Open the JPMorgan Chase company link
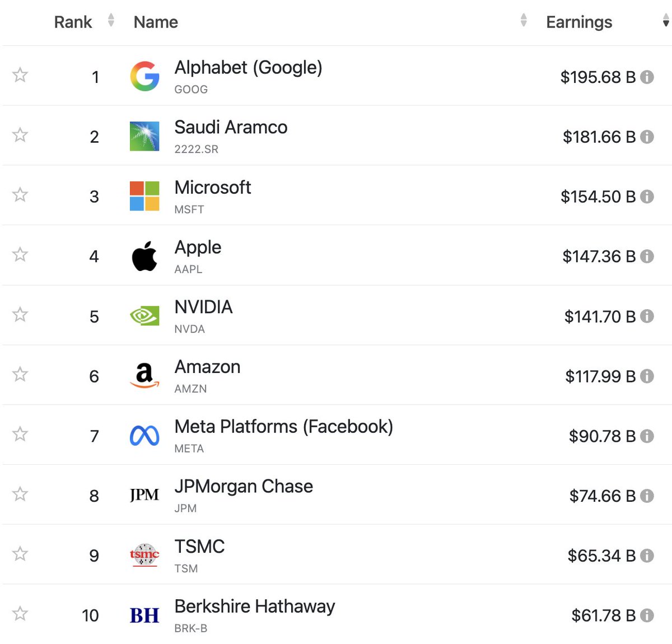Image resolution: width=672 pixels, height=644 pixels. 244,487
